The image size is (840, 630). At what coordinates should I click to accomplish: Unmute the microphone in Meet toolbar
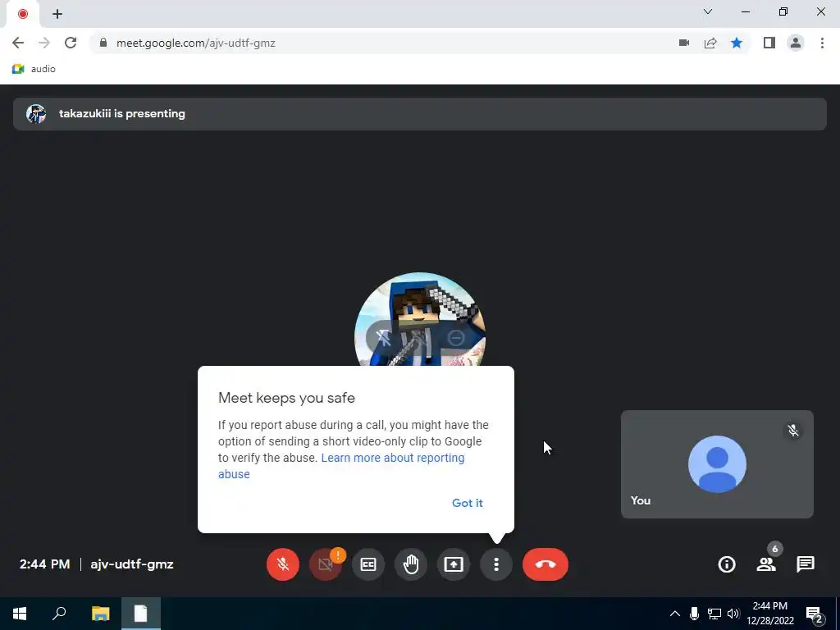pyautogui.click(x=283, y=564)
